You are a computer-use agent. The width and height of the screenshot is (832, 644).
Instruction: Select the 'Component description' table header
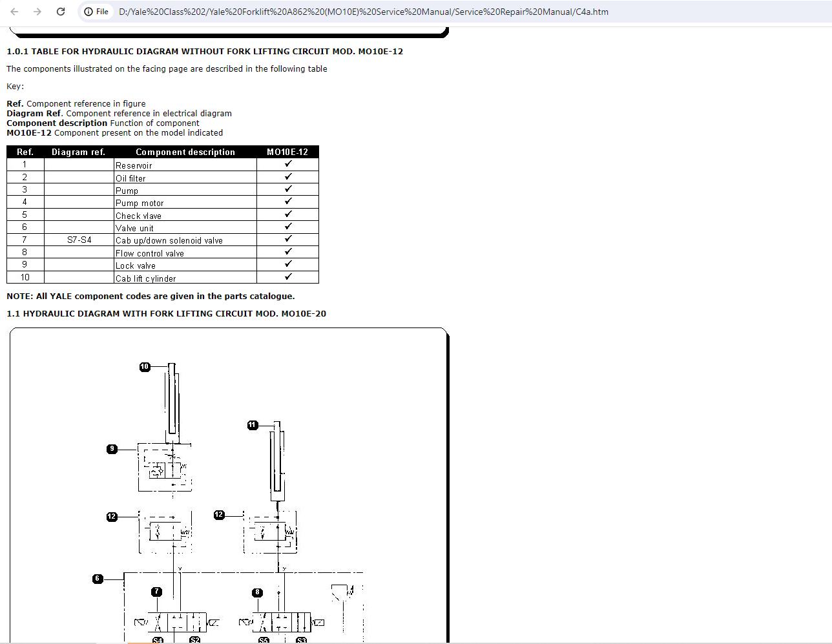pos(185,152)
